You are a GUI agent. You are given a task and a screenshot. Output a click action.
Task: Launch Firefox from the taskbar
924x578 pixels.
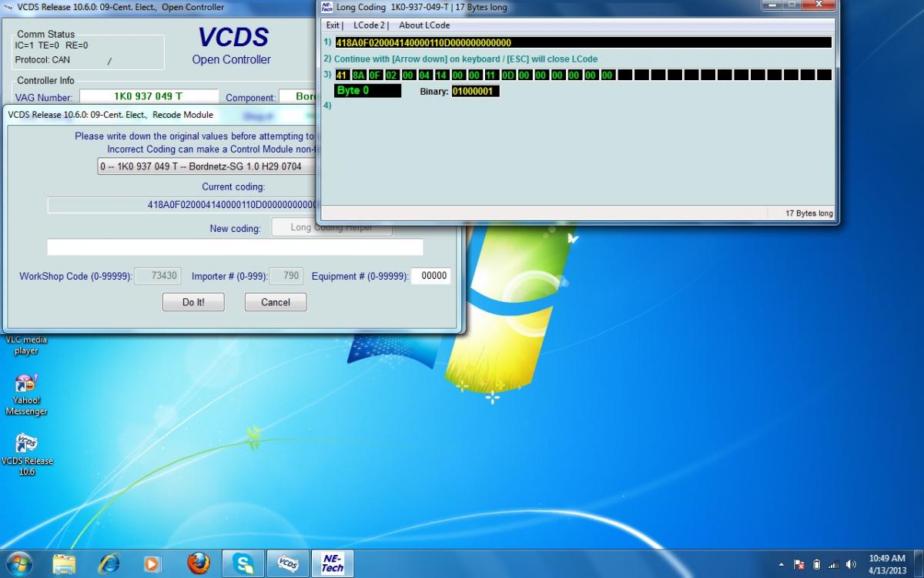[x=198, y=563]
